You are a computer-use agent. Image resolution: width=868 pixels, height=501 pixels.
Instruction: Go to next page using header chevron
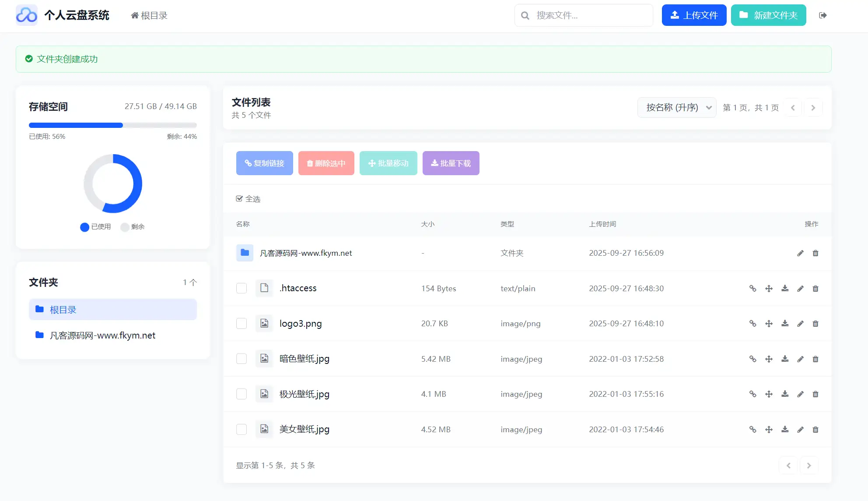813,108
